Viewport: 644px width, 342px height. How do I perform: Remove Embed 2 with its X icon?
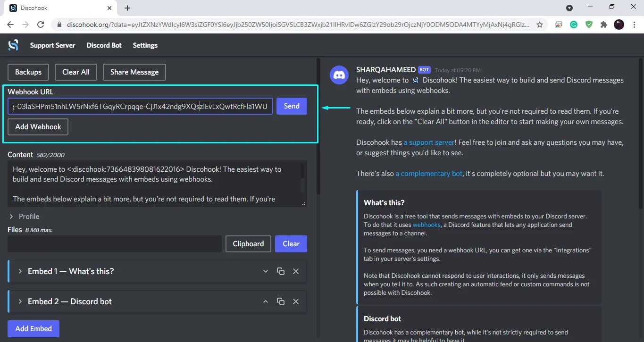[x=296, y=301]
